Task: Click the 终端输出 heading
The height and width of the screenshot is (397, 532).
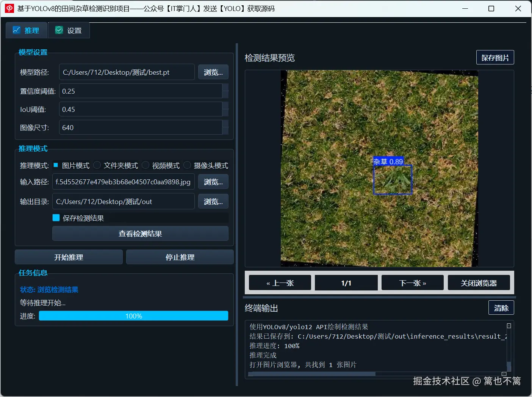Action: point(261,308)
